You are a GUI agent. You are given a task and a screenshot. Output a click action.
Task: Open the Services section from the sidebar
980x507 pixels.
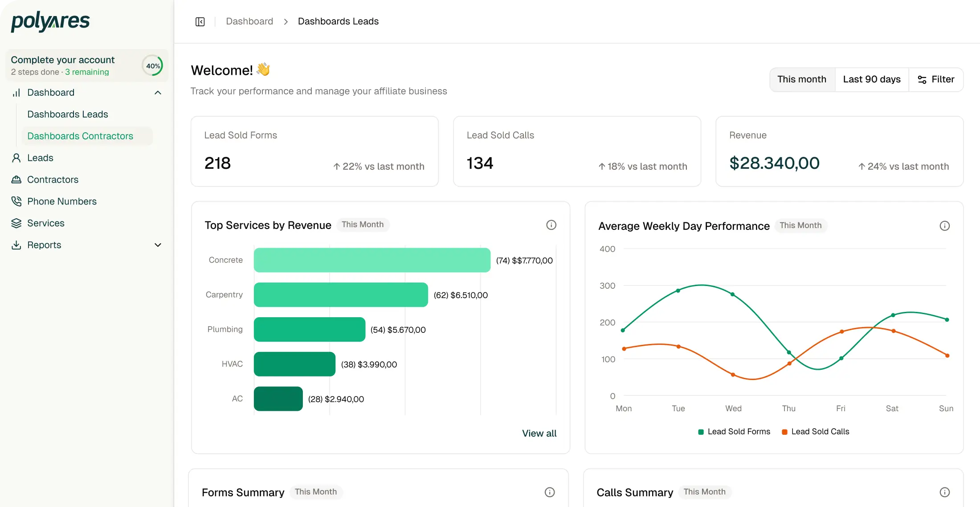(45, 223)
